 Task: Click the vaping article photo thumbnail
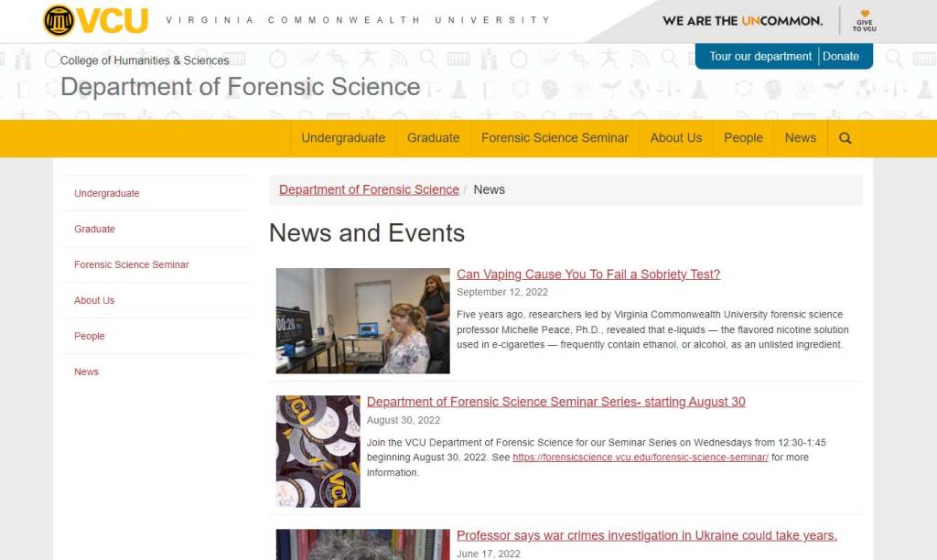click(x=362, y=320)
